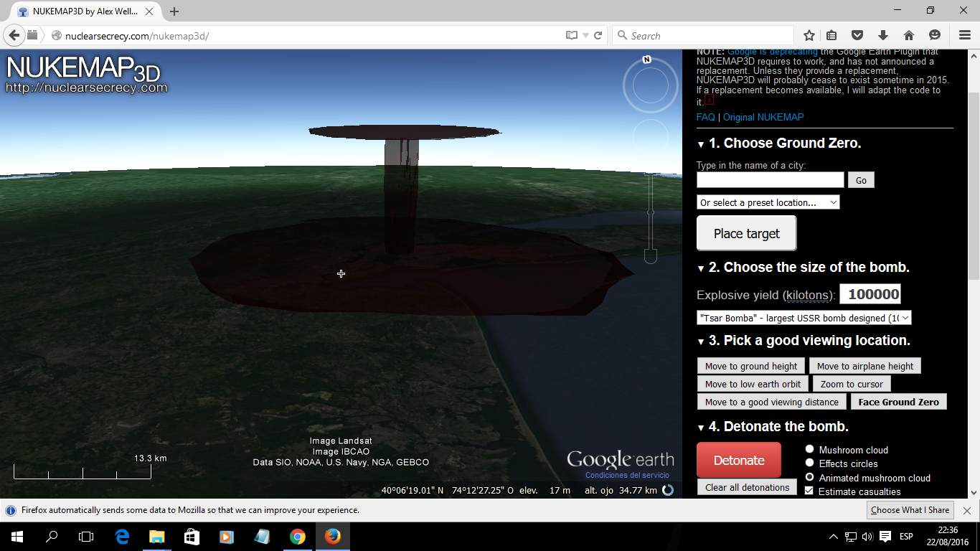Screen dimensions: 980x551
Task: Open Windows Start menu
Action: tap(17, 536)
